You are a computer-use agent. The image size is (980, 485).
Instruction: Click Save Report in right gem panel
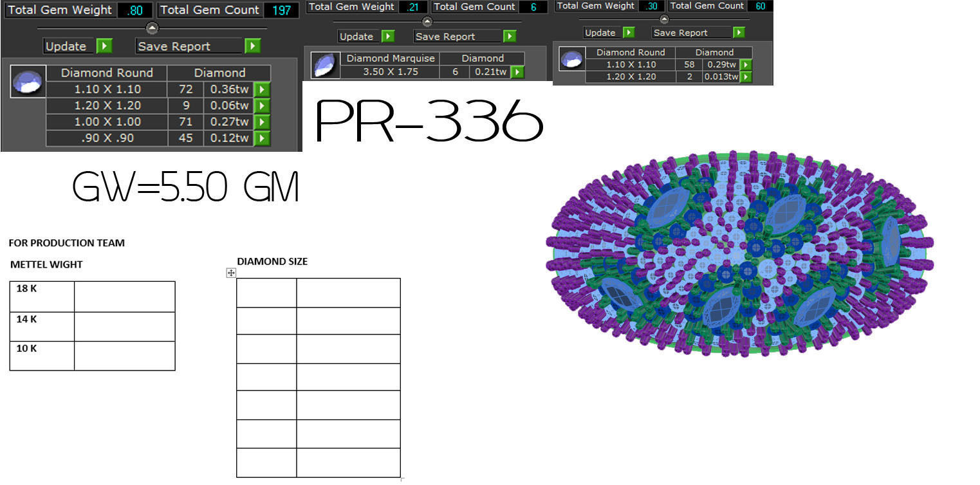point(692,32)
